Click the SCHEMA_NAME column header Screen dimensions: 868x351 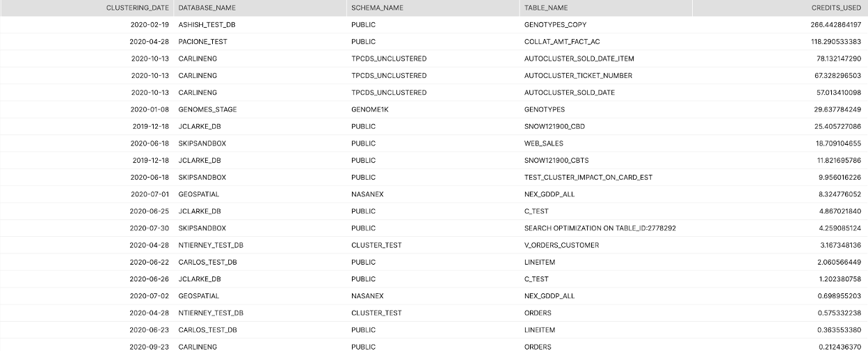click(377, 8)
